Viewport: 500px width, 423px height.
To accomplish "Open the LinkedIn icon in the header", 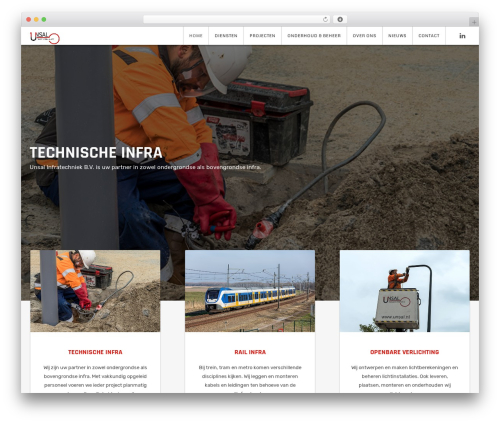I will 462,36.
